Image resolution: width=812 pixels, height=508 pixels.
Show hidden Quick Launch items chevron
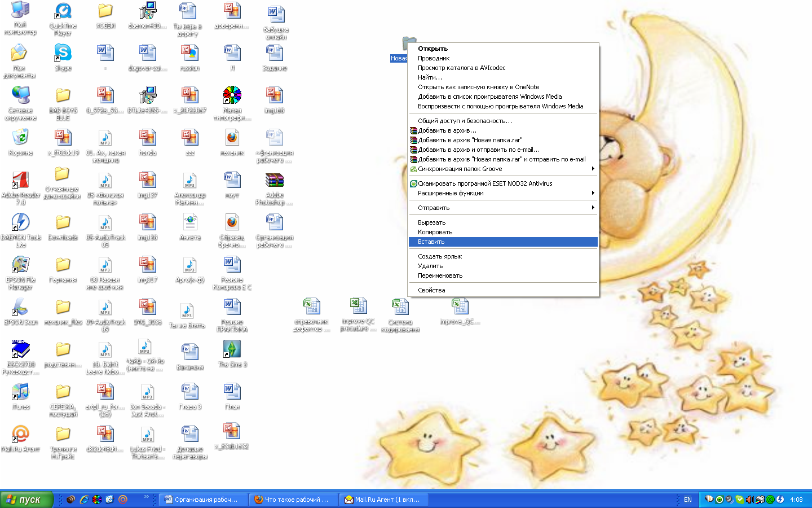click(147, 497)
